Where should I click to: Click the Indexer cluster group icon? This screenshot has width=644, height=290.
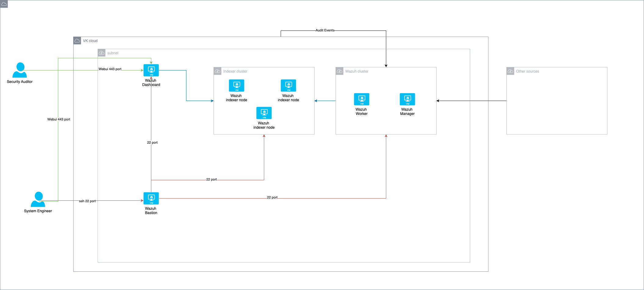tap(218, 71)
